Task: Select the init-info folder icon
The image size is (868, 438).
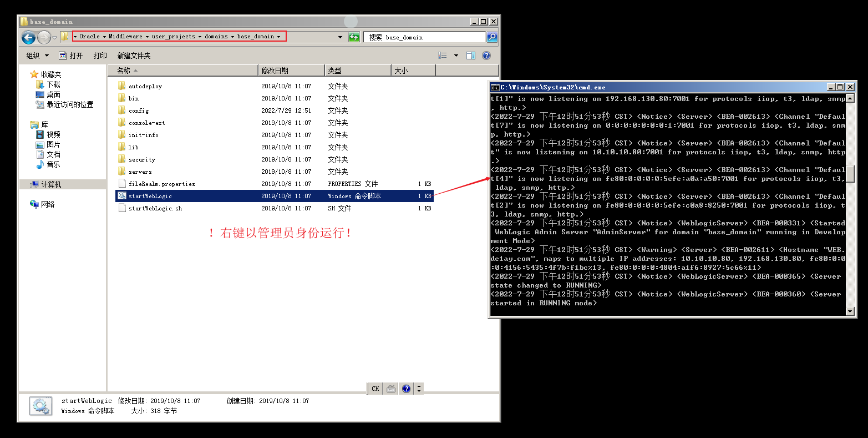Action: click(122, 135)
